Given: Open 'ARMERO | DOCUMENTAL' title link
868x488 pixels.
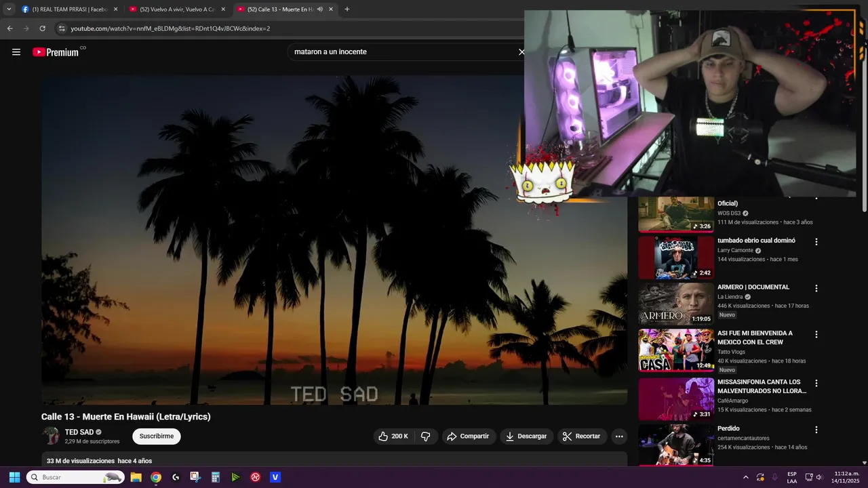Looking at the screenshot, I should [x=753, y=287].
